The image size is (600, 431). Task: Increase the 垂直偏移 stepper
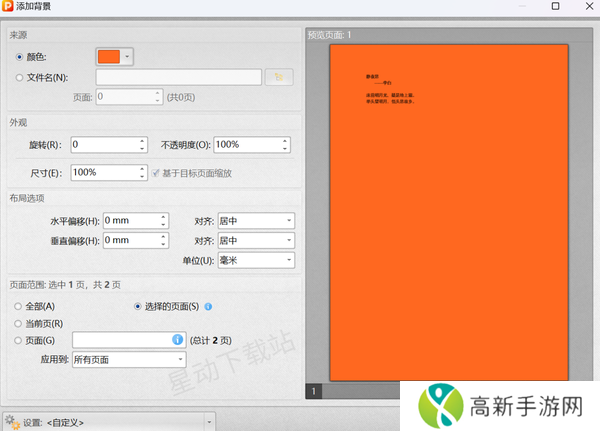(x=163, y=237)
